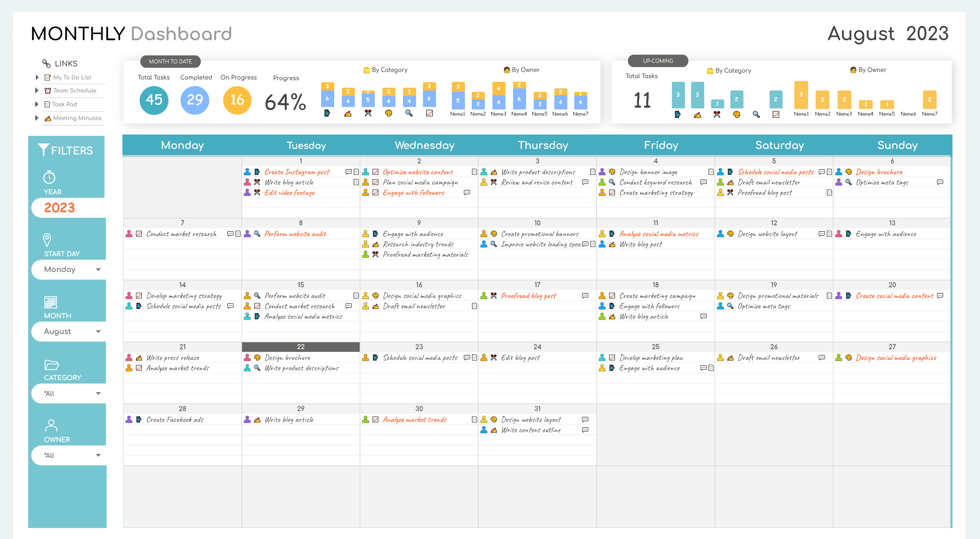Click the open folder Category icon

coord(51,364)
